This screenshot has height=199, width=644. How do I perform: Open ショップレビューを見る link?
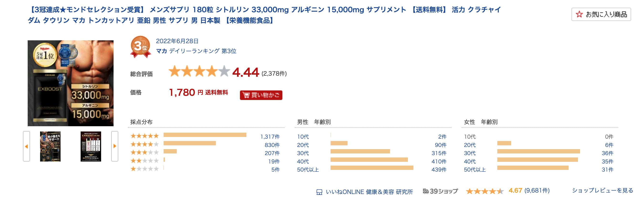602,190
